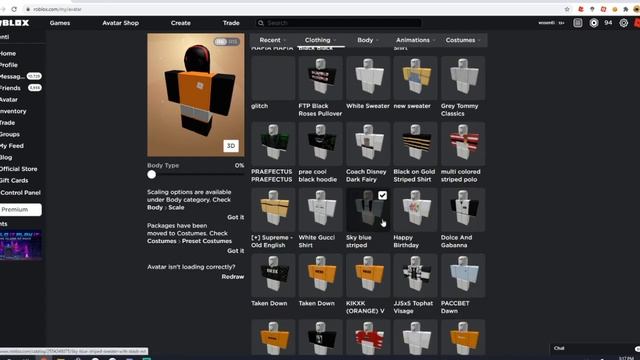Open Groups in the sidebar
The height and width of the screenshot is (360, 640).
pyautogui.click(x=10, y=134)
